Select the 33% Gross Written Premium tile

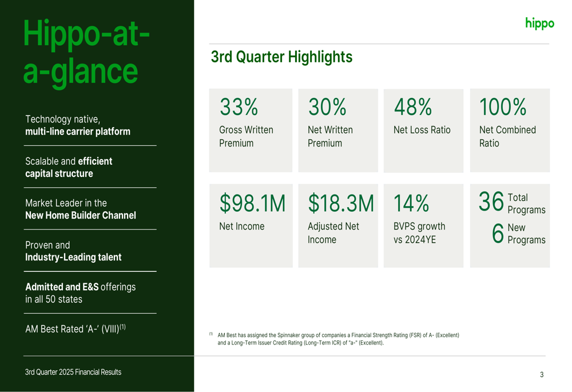[251, 130]
